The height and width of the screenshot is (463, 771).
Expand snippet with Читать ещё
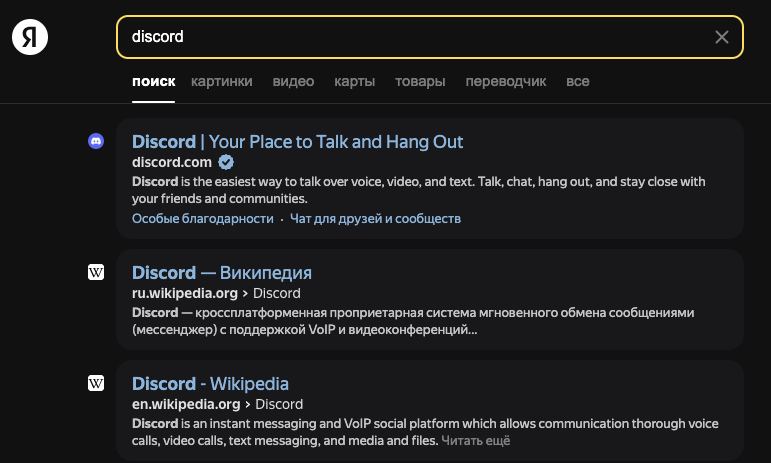click(x=475, y=440)
